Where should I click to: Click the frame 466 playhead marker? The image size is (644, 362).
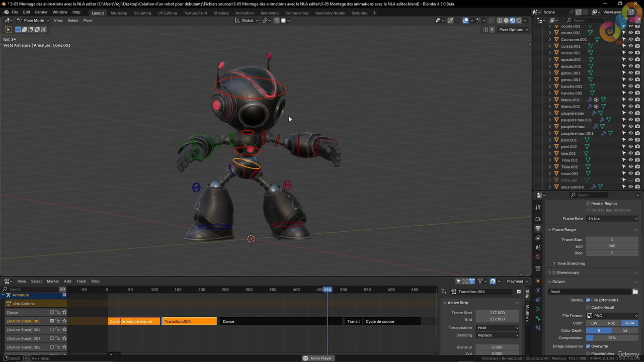tap(328, 290)
